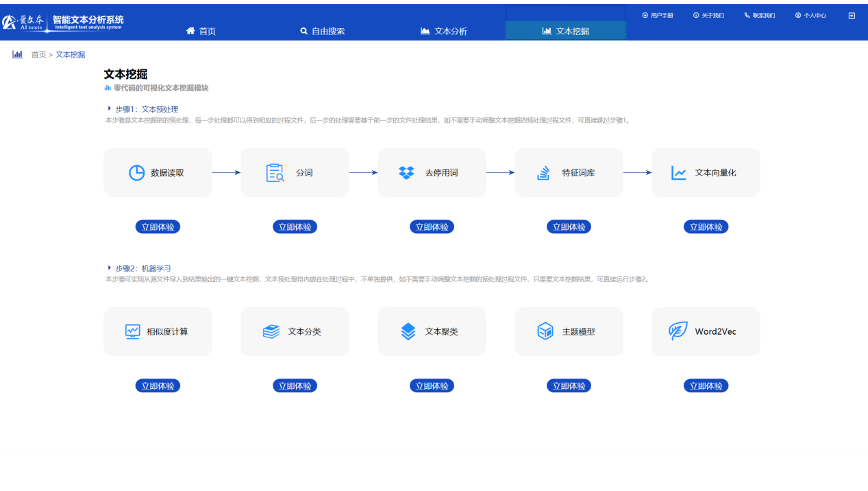Switch to the 文本分析 tab

444,31
